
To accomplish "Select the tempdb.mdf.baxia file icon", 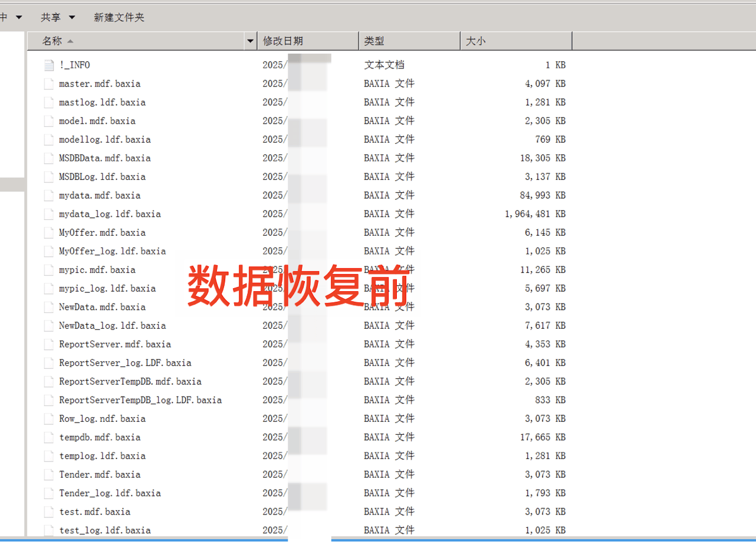I will [x=48, y=437].
